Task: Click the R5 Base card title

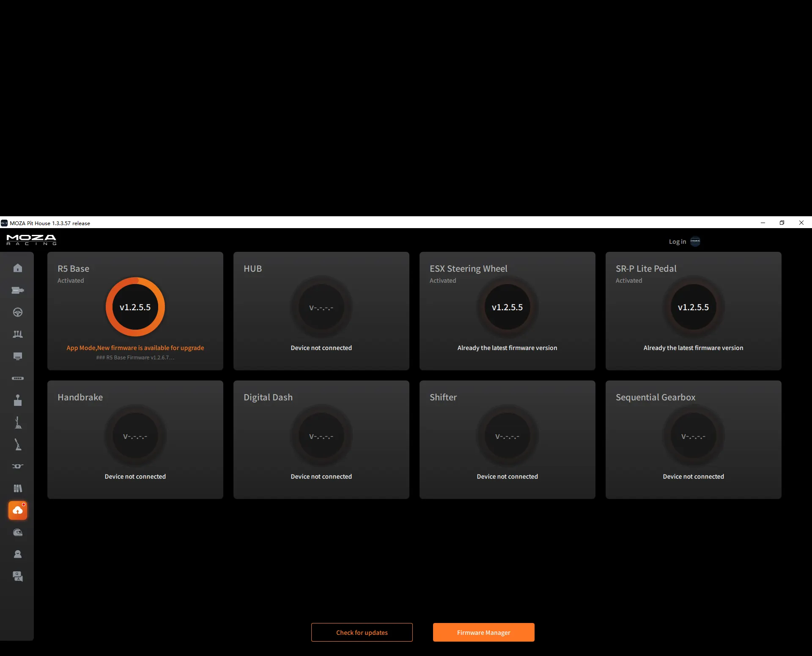Action: click(x=74, y=269)
